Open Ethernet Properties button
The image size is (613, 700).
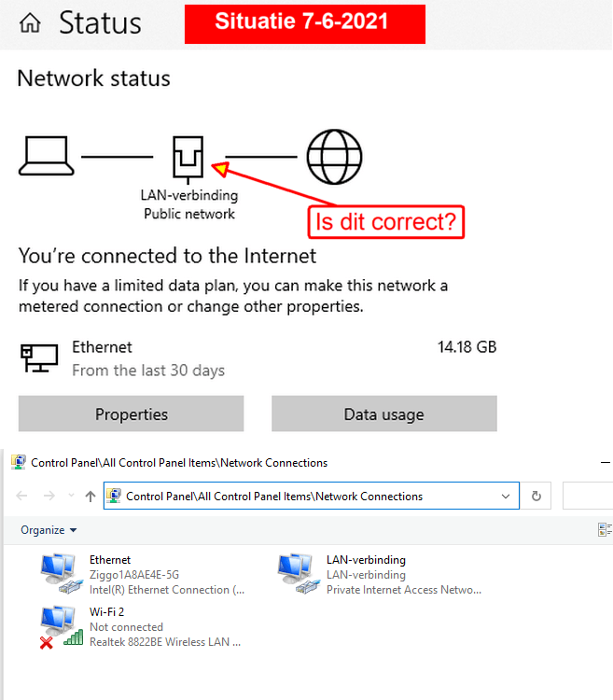pos(131,414)
